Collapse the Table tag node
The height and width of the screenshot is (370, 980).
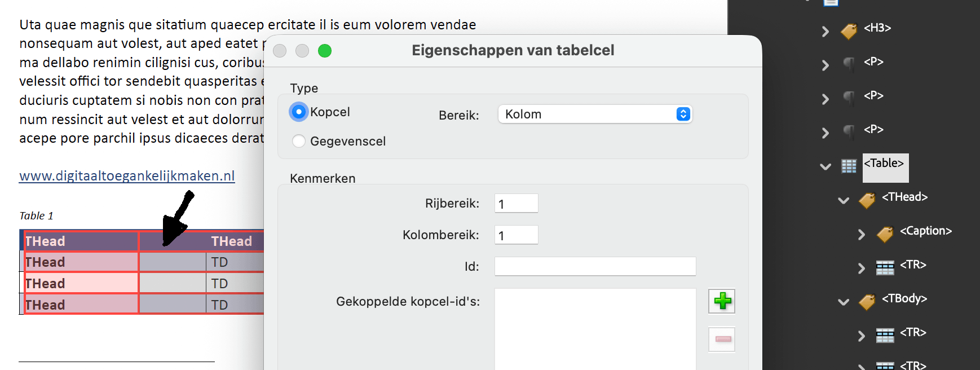tap(826, 166)
